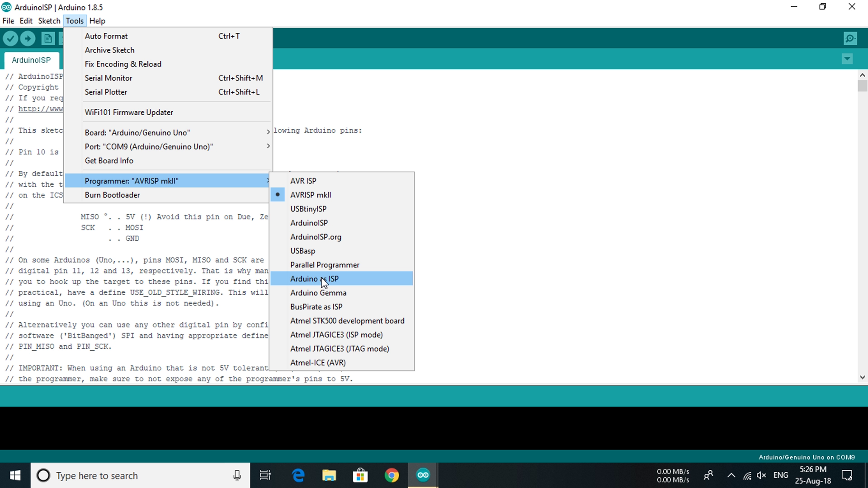Open Tools menu
Screen dimensions: 868x488
click(x=75, y=21)
